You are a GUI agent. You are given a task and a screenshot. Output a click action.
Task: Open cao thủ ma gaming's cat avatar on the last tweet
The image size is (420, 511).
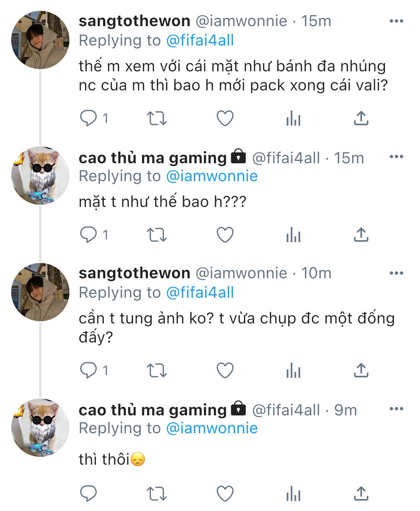click(x=40, y=428)
